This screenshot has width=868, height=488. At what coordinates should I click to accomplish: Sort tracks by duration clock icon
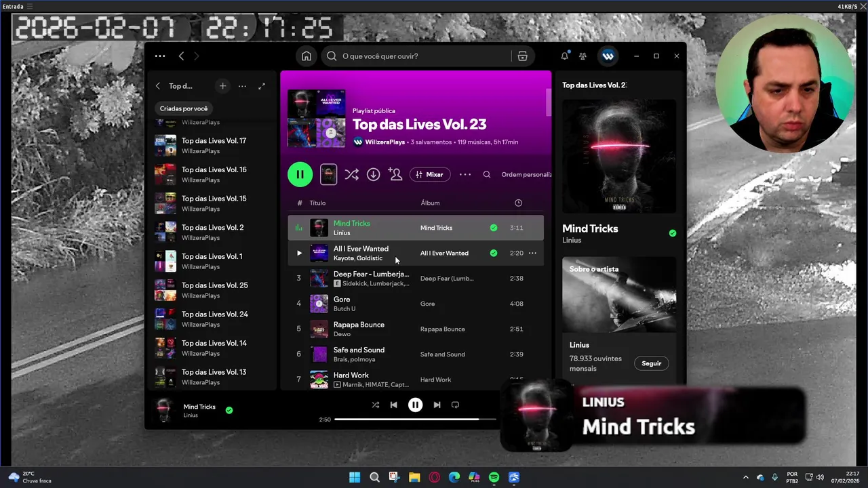pyautogui.click(x=518, y=203)
